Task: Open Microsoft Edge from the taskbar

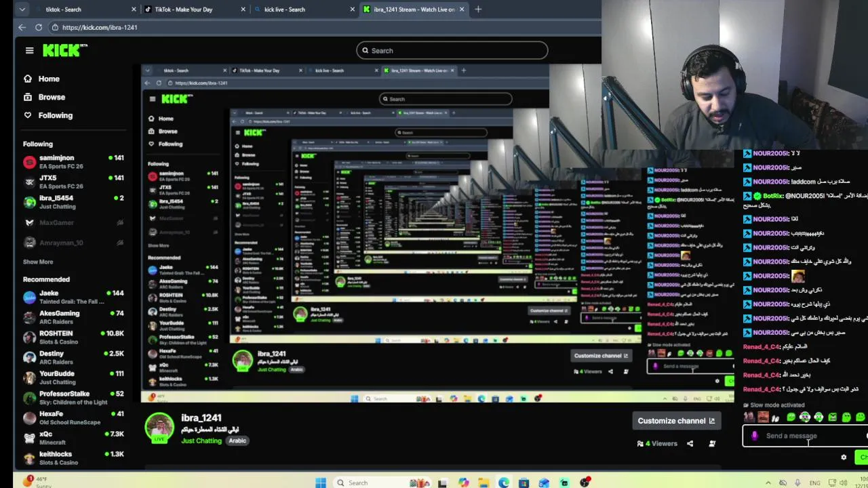Action: (x=504, y=483)
